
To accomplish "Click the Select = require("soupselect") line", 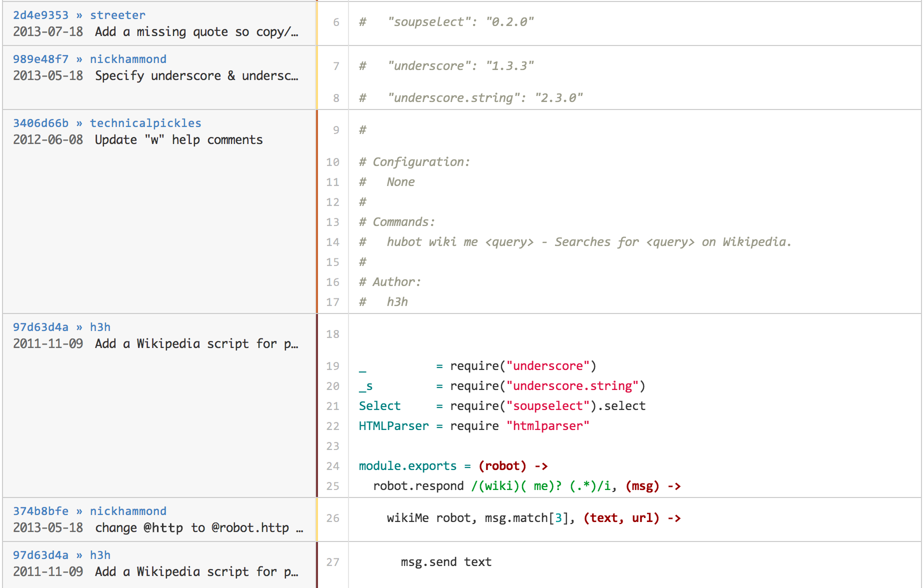I will coord(502,406).
